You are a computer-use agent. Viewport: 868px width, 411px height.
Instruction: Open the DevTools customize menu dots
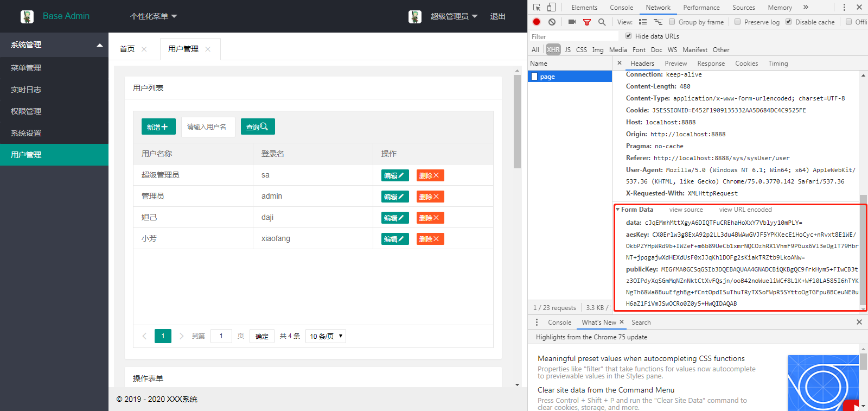click(x=844, y=7)
